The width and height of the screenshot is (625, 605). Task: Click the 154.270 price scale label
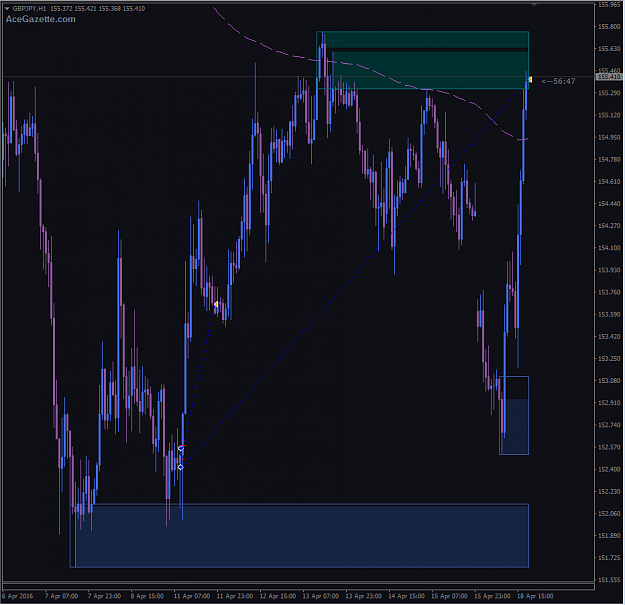(x=609, y=226)
